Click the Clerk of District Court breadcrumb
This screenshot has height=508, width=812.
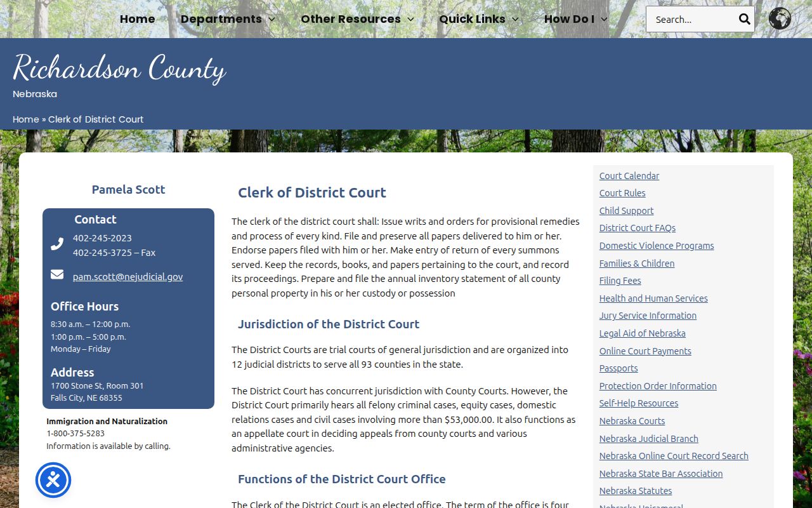[x=96, y=119]
